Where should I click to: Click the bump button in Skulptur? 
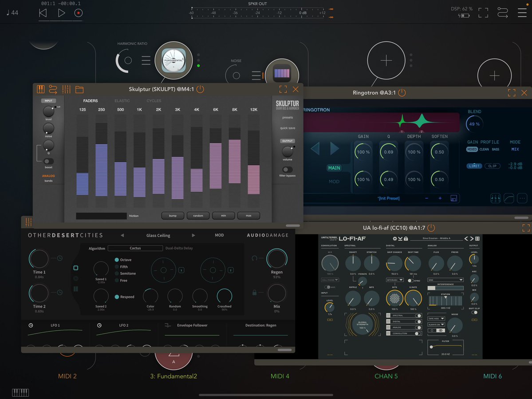pos(173,215)
